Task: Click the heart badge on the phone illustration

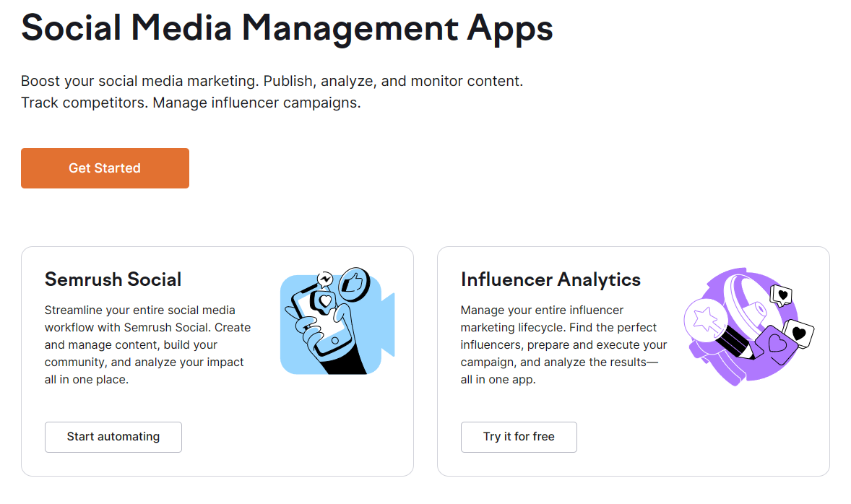Action: 324,299
